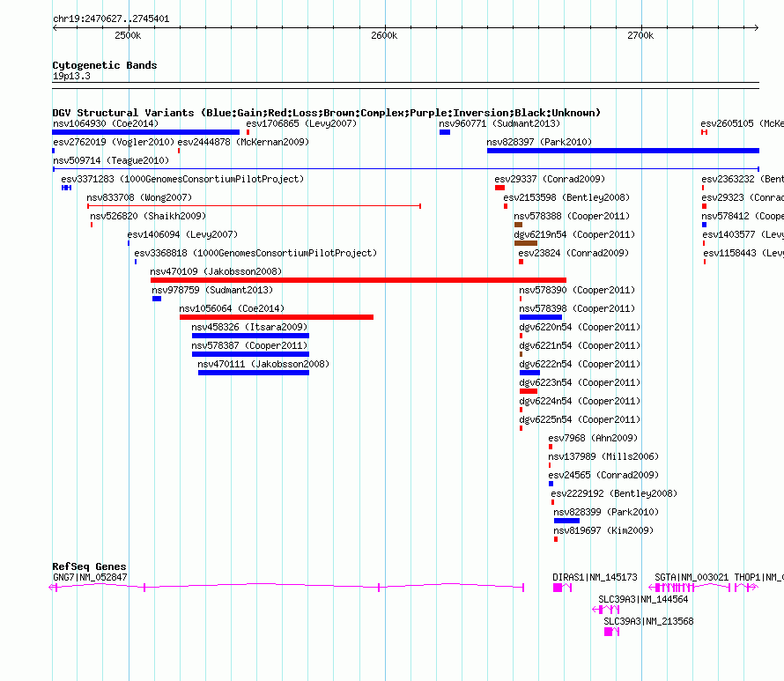Click the nsv1056064 (Coe2014) red bar
Viewport: 784px width, 681px height.
(x=277, y=317)
